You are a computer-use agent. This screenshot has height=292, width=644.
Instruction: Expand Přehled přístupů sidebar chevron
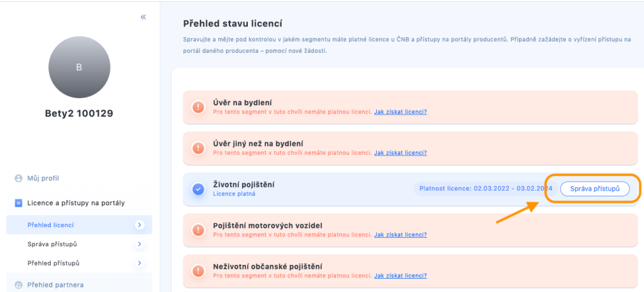point(140,263)
